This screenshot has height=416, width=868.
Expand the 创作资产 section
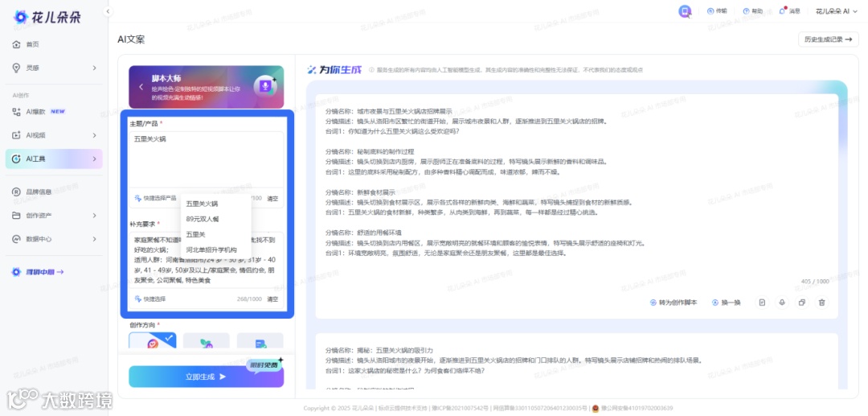pyautogui.click(x=54, y=216)
